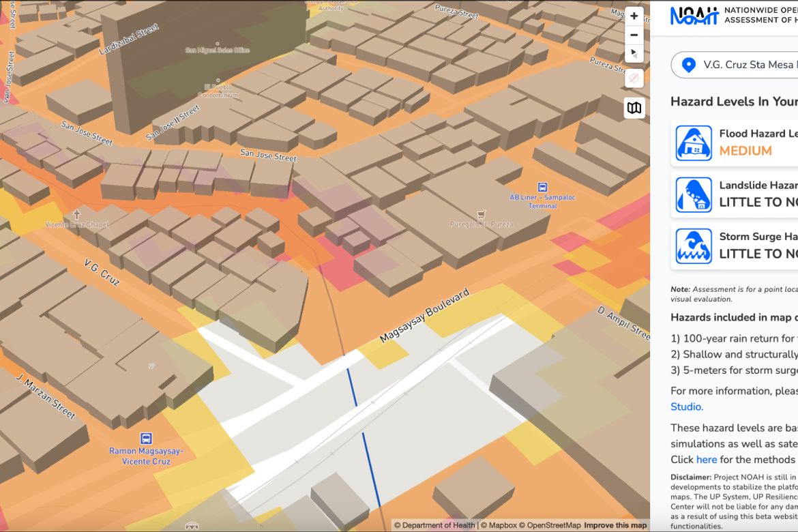Click the NOAH logo
This screenshot has height=532, width=798.
tap(694, 16)
